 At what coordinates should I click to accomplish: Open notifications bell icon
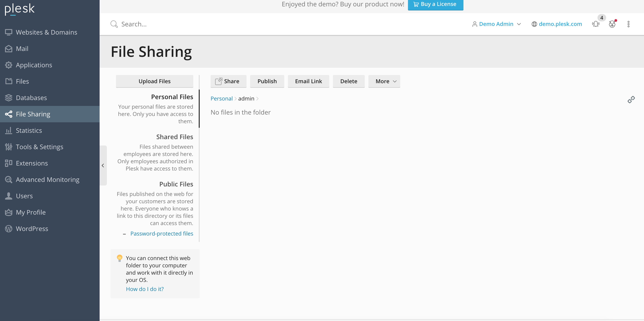coord(596,24)
